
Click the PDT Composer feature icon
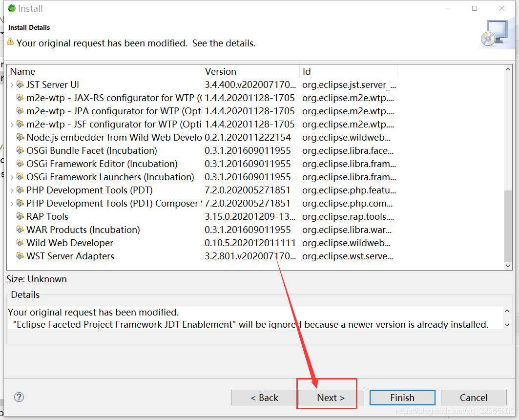(x=20, y=203)
